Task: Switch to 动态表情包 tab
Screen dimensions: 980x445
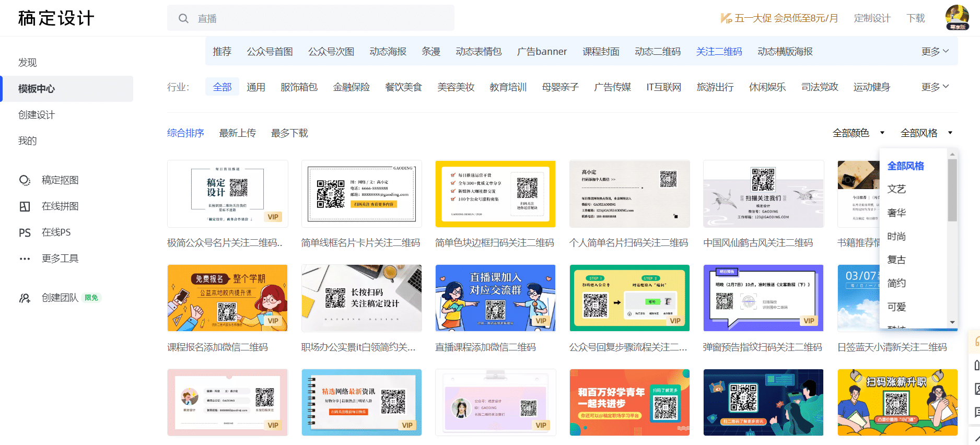Action: [479, 51]
